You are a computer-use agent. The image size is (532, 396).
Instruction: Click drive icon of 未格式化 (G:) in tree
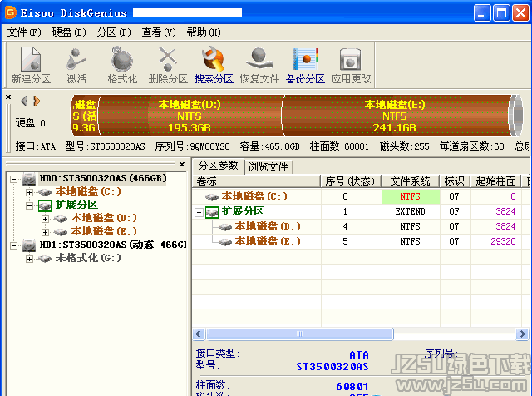pyautogui.click(x=44, y=259)
